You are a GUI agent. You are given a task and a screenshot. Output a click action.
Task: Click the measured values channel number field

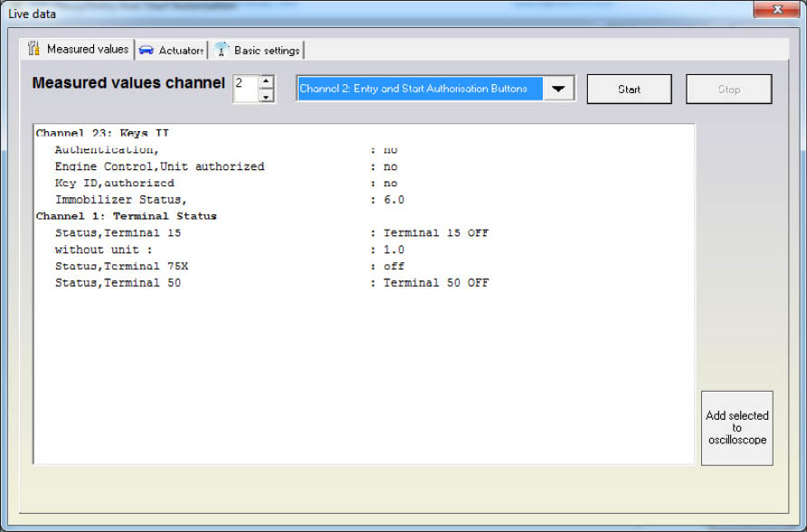[x=245, y=89]
